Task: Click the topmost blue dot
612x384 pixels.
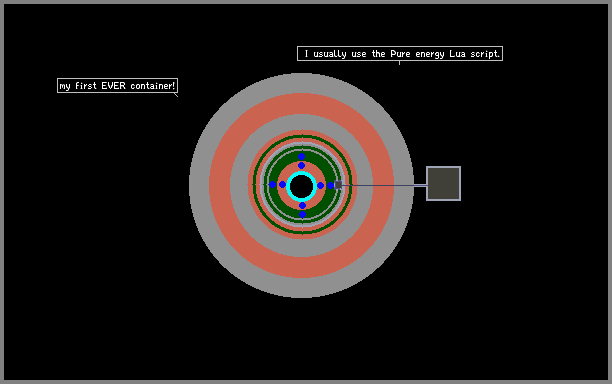Action: pos(301,156)
